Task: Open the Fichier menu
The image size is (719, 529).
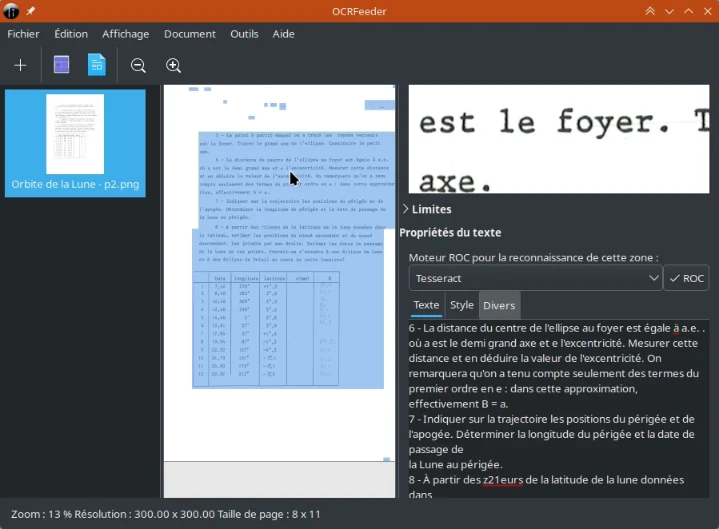Action: click(23, 34)
